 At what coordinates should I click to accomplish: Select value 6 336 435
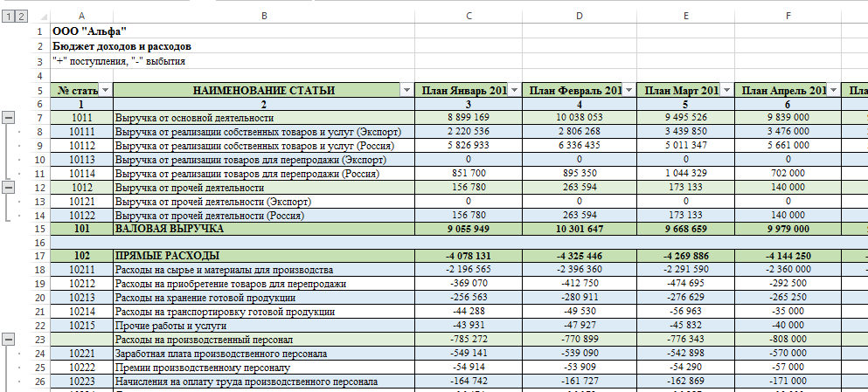(x=580, y=146)
